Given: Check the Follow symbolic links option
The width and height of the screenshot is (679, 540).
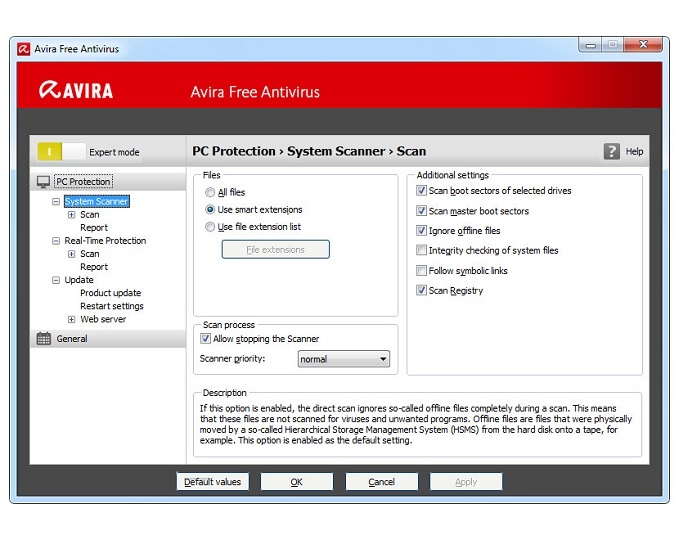Looking at the screenshot, I should coord(421,271).
